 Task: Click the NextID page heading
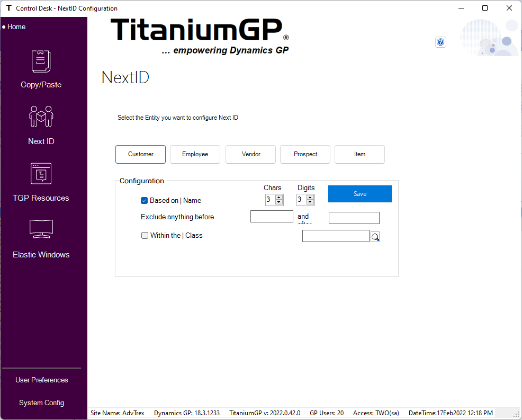125,78
